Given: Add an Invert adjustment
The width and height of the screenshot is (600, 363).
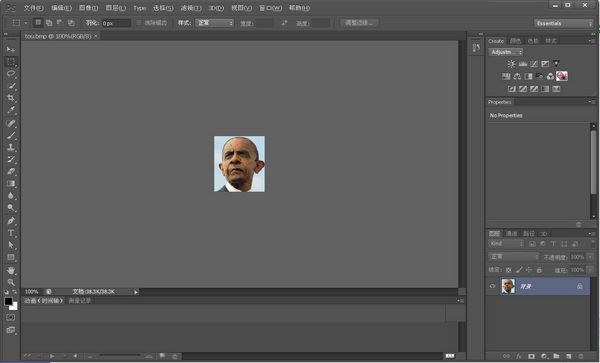Looking at the screenshot, I should coord(512,89).
